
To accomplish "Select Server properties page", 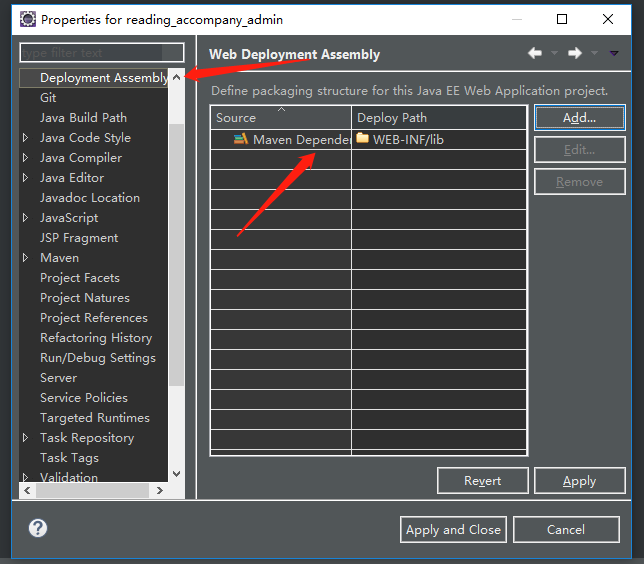I will pyautogui.click(x=58, y=378).
